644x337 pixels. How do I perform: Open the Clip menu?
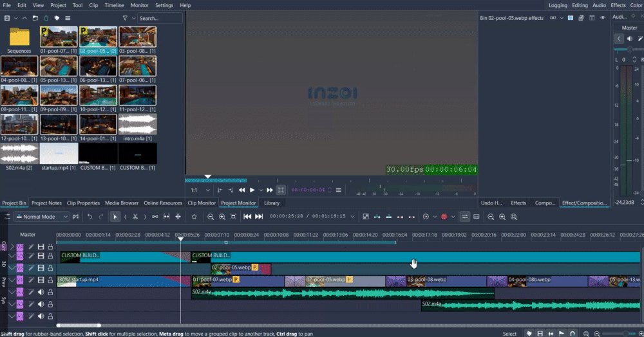[93, 5]
